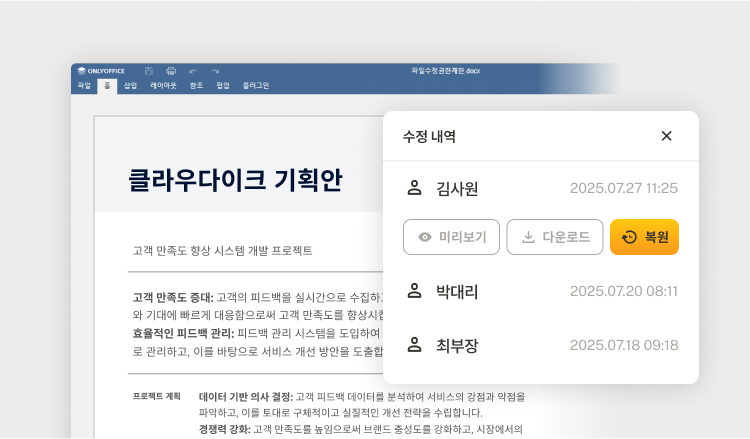Click the subtitle 고객 만족도 향상 시스템 개발 프로젝트
Screen dimensions: 750x439
point(222,251)
